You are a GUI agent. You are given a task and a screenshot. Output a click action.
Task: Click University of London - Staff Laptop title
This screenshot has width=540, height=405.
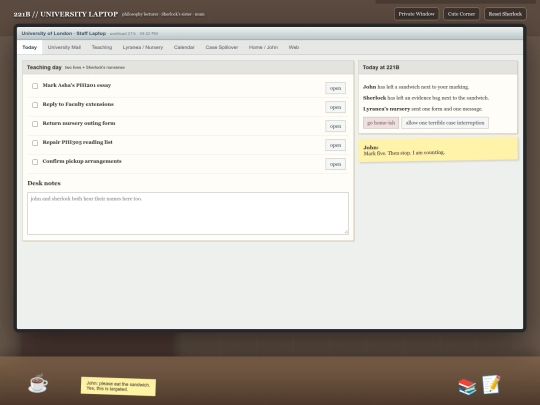(x=64, y=33)
